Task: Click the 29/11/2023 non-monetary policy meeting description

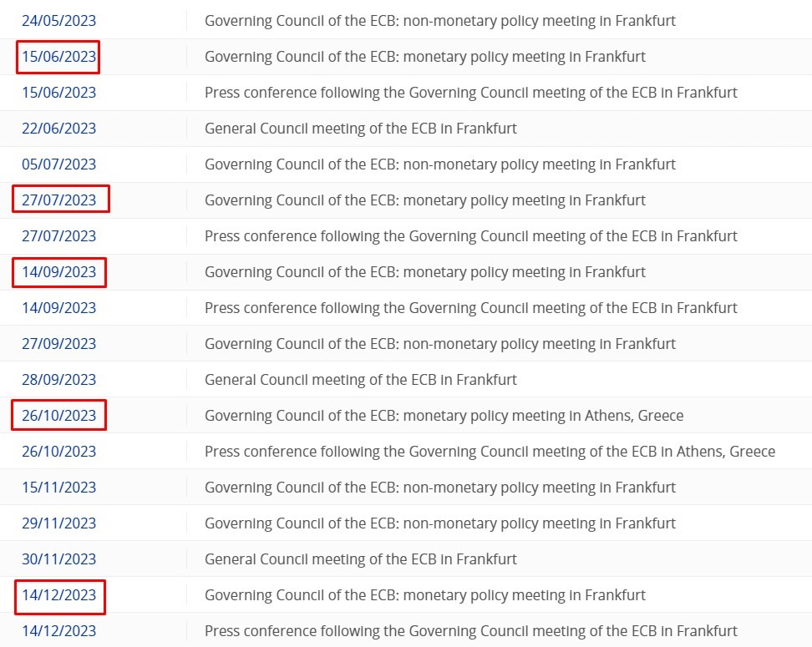Action: coord(440,523)
